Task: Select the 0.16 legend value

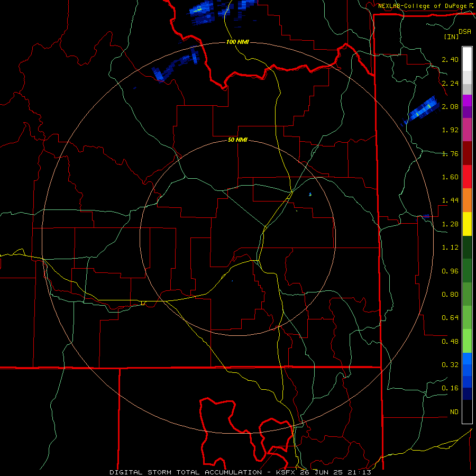Action: tap(450, 388)
